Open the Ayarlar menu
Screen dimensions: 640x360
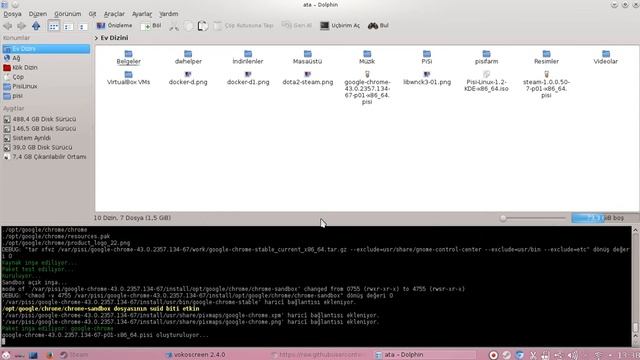point(142,14)
